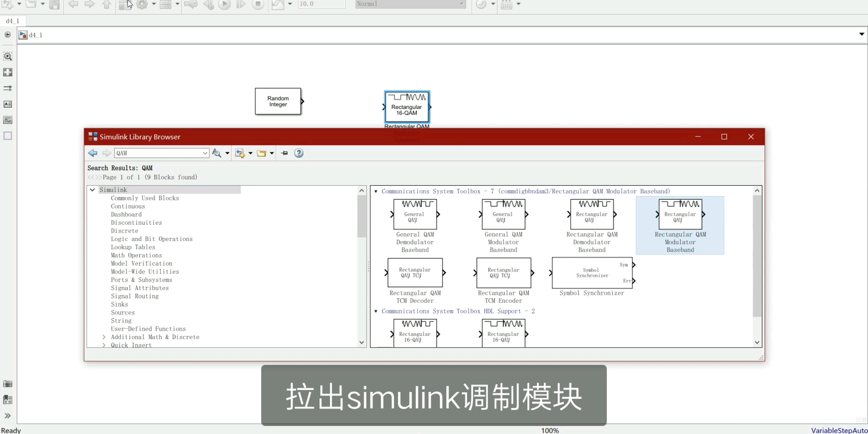This screenshot has height=434, width=868.
Task: Click the Annotation text palette icon
Action: pyautogui.click(x=8, y=104)
